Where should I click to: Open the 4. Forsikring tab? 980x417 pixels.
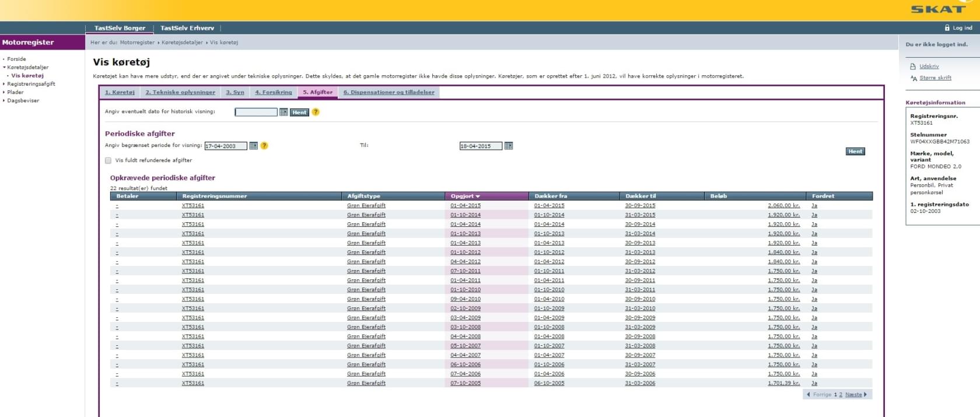pyautogui.click(x=273, y=92)
